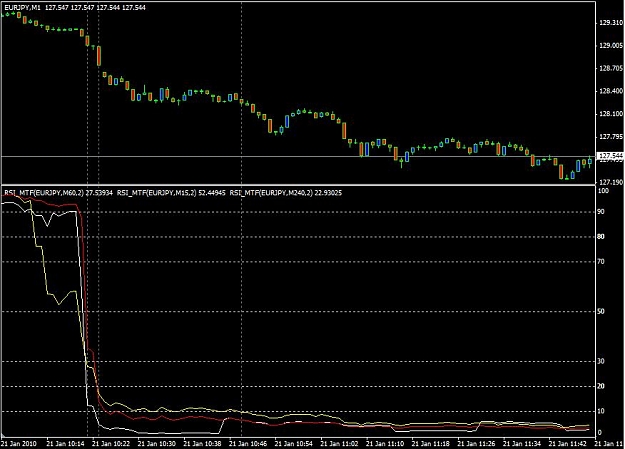The width and height of the screenshot is (625, 449).
Task: Select the 21 Jan 11:34 time label
Action: (522, 443)
